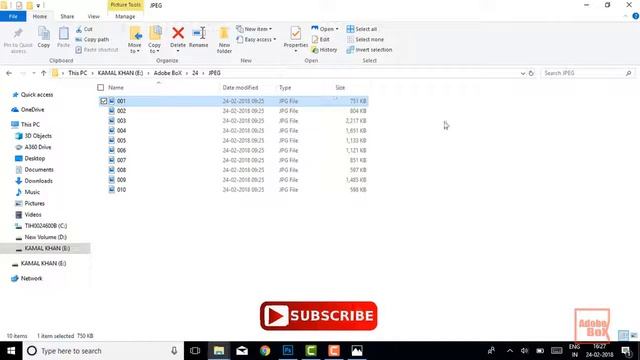Click the Rename ribbon icon
The height and width of the screenshot is (360, 640).
coord(199,33)
